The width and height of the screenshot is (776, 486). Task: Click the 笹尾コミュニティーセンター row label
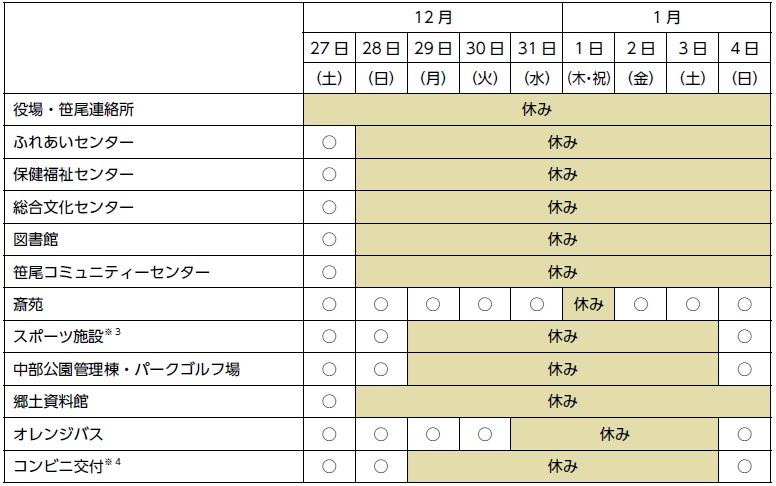pyautogui.click(x=111, y=272)
